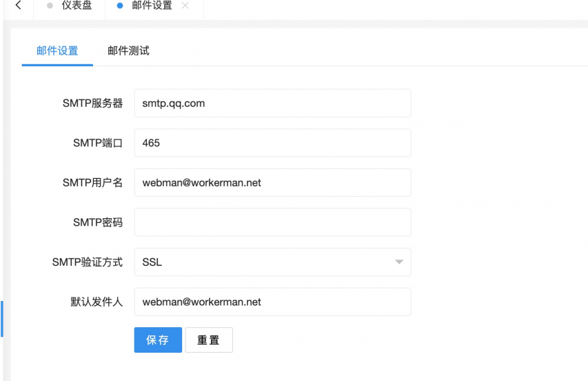Switch to the 邮件测试 sub-tab
This screenshot has width=588, height=381.
click(128, 50)
